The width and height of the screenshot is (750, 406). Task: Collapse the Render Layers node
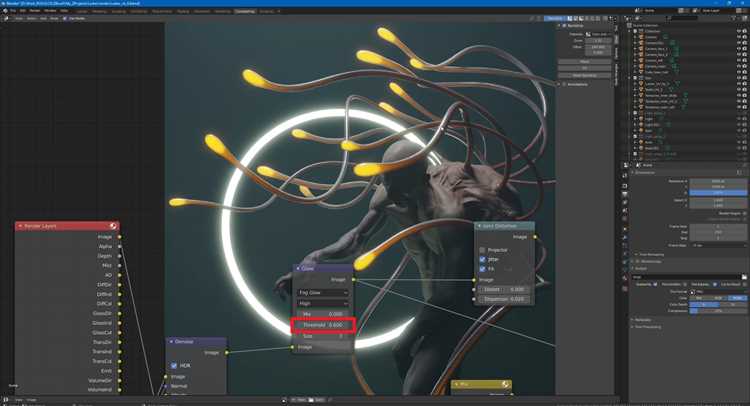pos(20,226)
